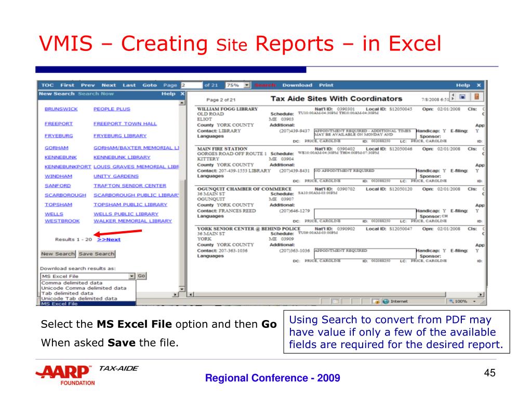Image resolution: width=532 pixels, height=399 pixels.
Task: Select highlighted MS Excel File option
Action: click(88, 303)
